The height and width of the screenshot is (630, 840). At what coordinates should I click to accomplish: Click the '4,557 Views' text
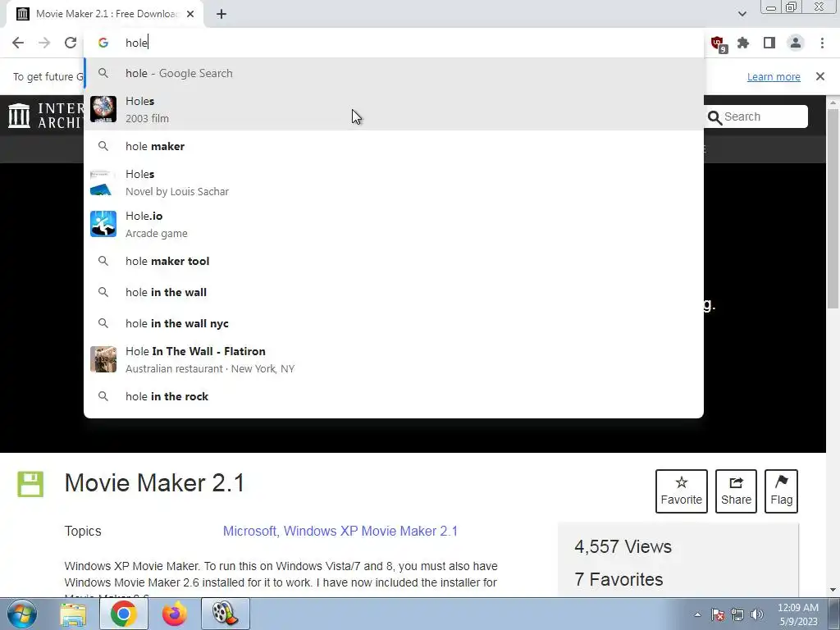pos(623,546)
